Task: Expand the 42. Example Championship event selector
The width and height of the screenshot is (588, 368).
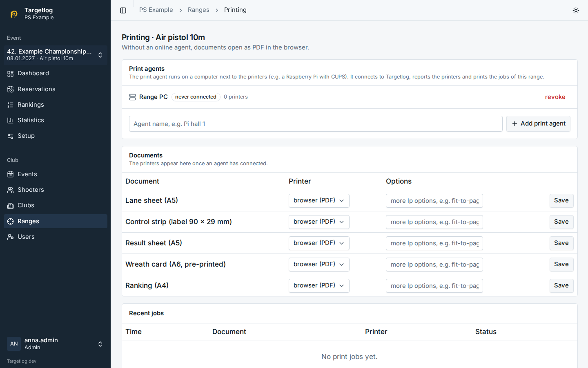Action: click(x=56, y=55)
